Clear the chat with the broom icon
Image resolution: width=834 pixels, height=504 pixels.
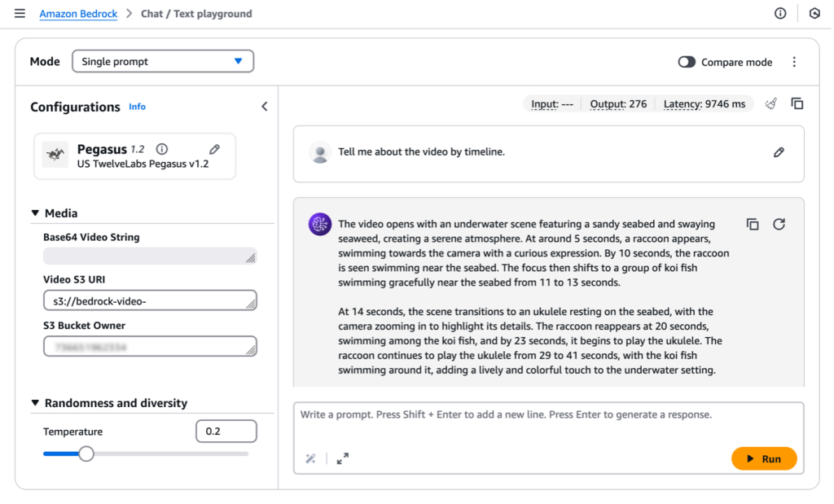[x=770, y=103]
